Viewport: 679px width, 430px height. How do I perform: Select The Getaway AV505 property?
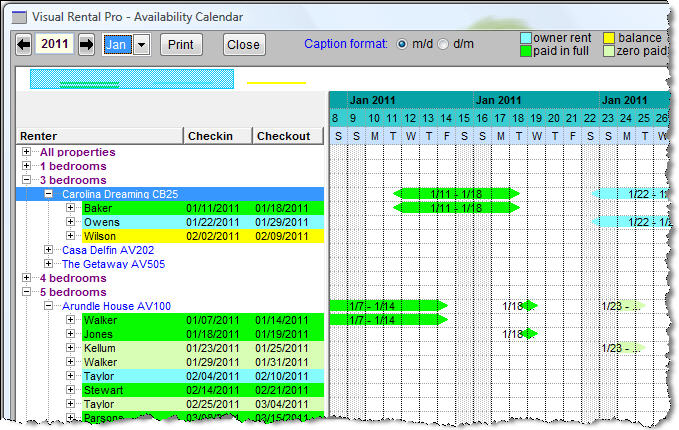pos(113,264)
